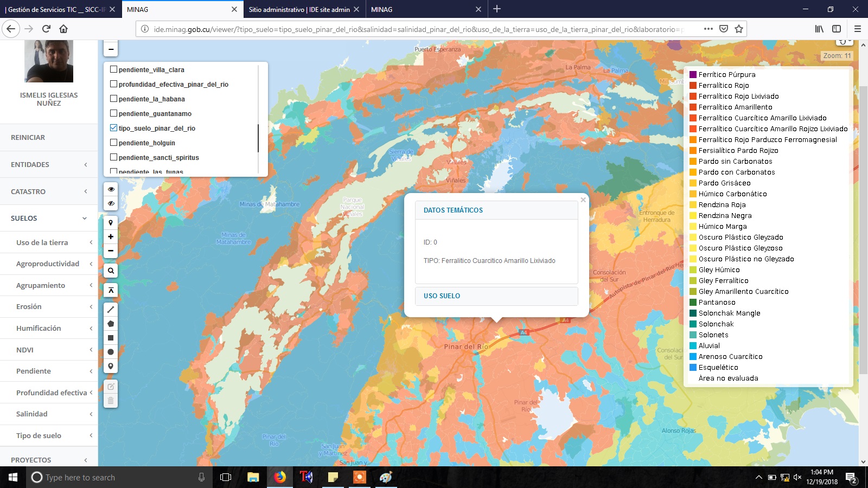Switch to the Sitio administrativo browser tab

click(x=299, y=9)
